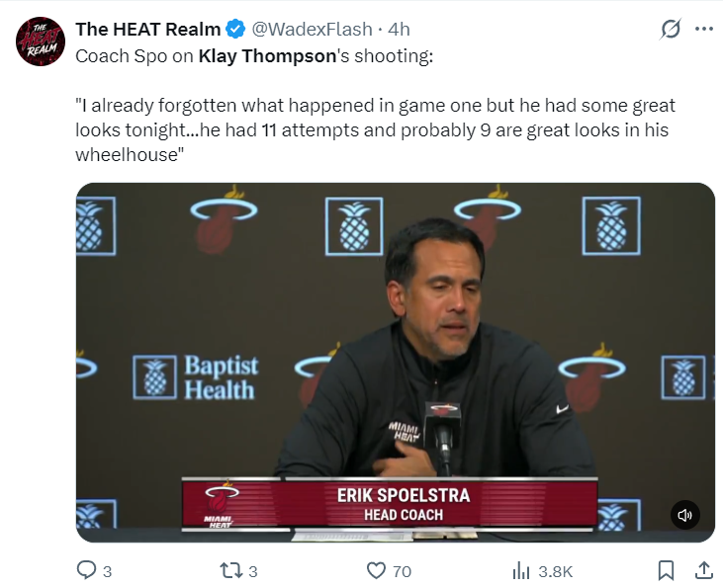Click the views bar chart icon
723x588 pixels.
[521, 571]
